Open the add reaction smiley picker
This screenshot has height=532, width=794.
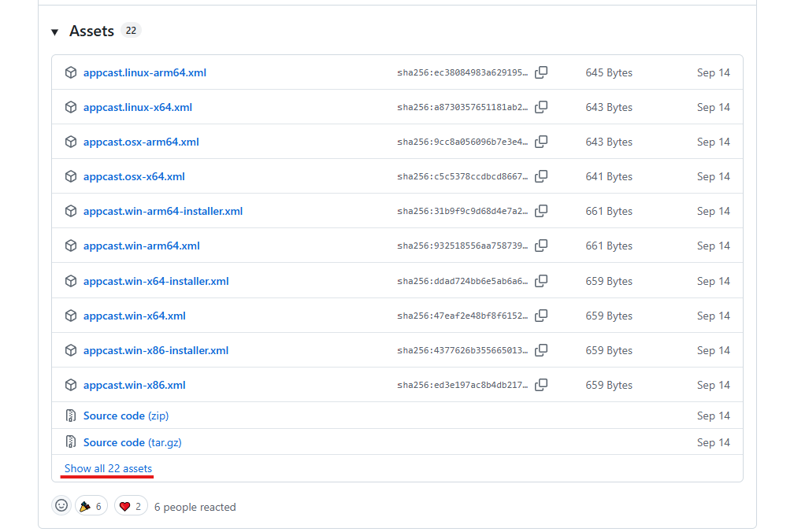[61, 506]
